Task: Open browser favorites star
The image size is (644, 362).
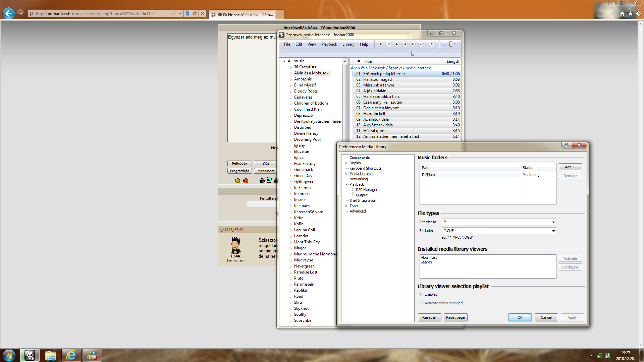Action: click(x=630, y=14)
